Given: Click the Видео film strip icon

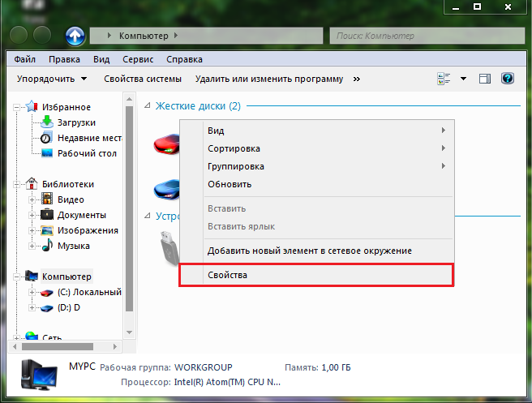Looking at the screenshot, I should click(47, 199).
